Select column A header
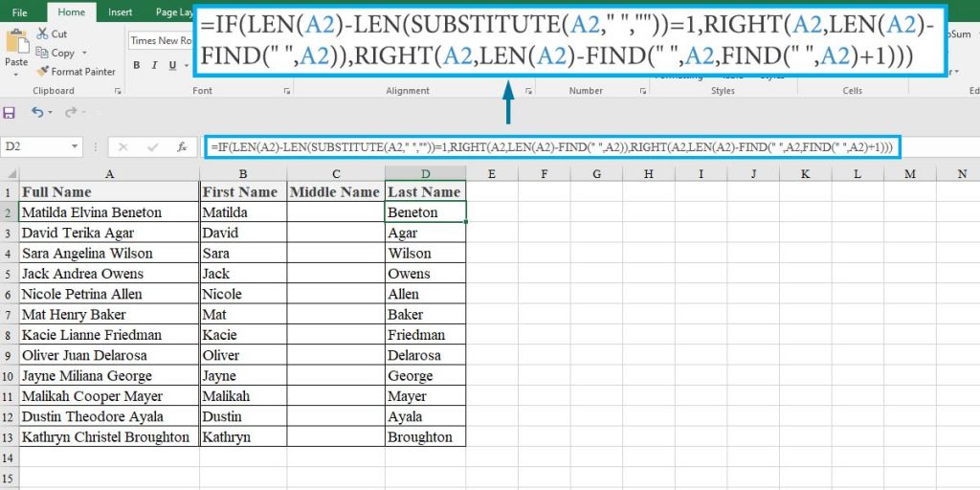Viewport: 980px width, 490px height. pyautogui.click(x=109, y=174)
